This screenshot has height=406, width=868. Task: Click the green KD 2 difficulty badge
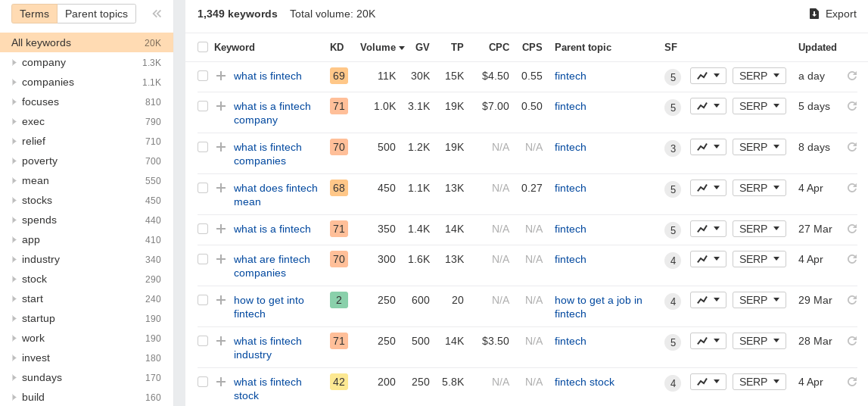pyautogui.click(x=339, y=300)
